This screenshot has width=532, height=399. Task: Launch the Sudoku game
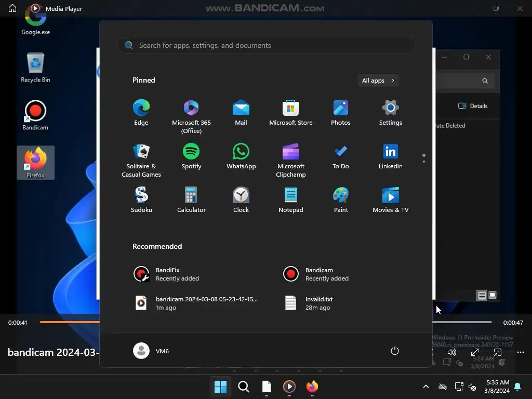pyautogui.click(x=141, y=200)
